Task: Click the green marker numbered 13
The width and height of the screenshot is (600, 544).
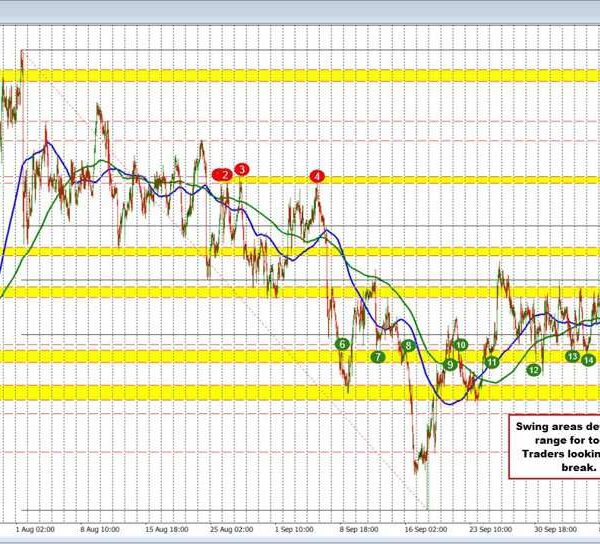Action: point(573,356)
